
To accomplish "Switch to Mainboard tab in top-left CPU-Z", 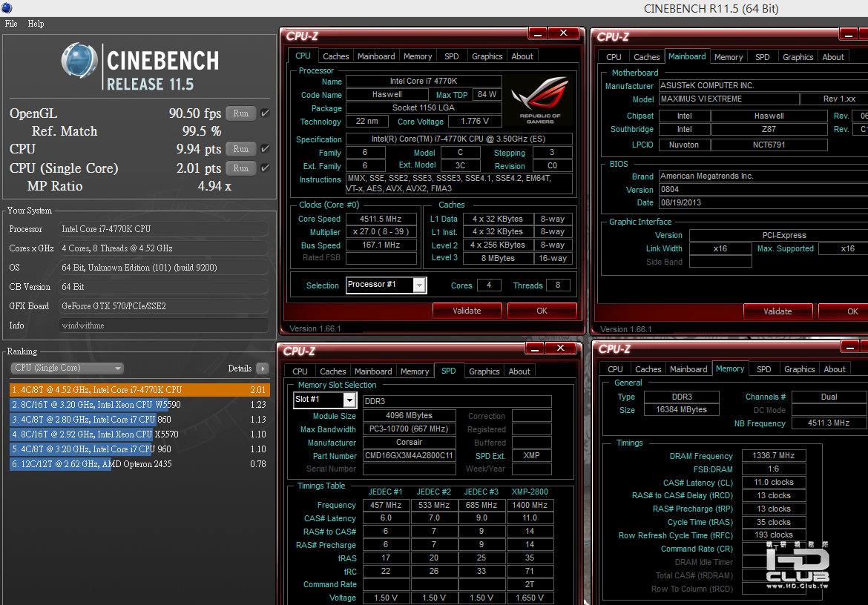I will [376, 56].
